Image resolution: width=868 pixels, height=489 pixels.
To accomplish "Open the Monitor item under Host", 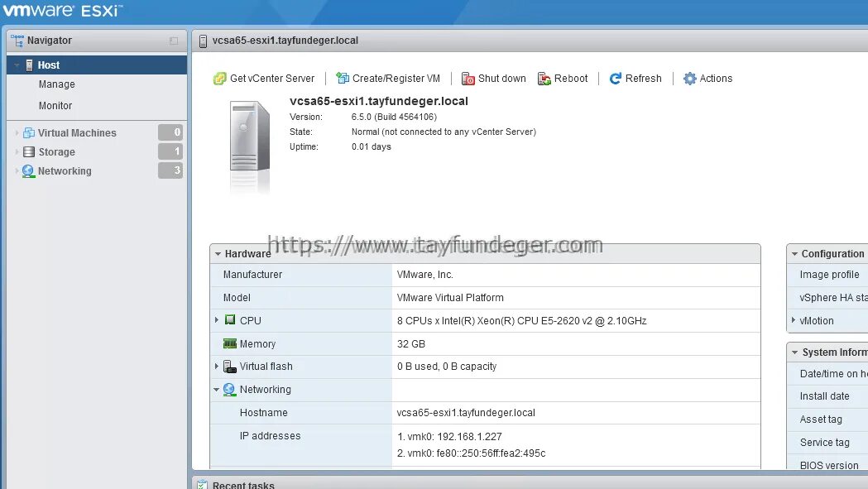I will [55, 106].
